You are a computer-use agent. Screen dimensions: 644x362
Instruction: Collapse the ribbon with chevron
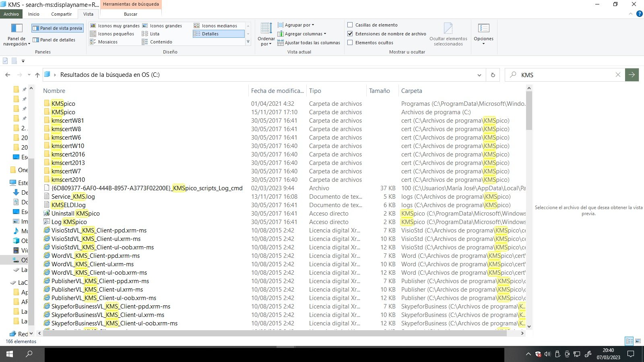tap(631, 14)
